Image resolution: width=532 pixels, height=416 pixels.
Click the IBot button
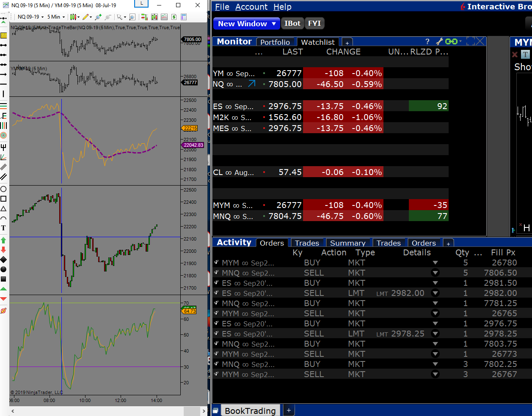[x=292, y=23]
